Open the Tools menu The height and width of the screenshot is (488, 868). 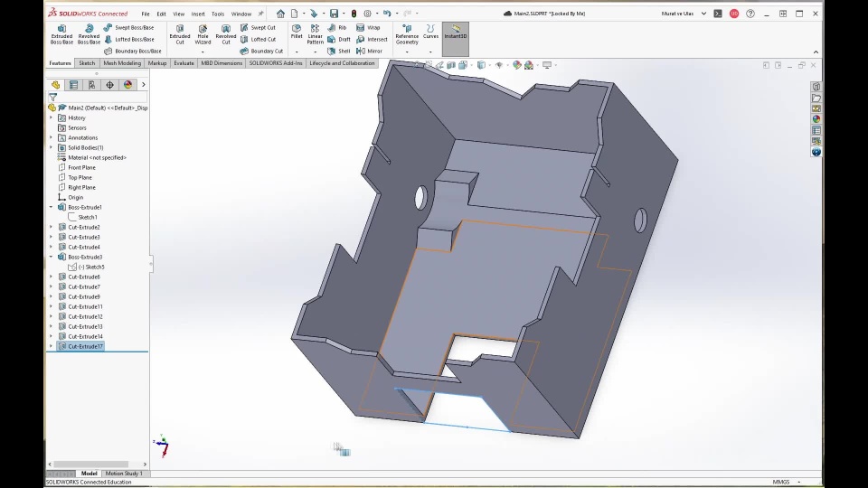pyautogui.click(x=218, y=14)
